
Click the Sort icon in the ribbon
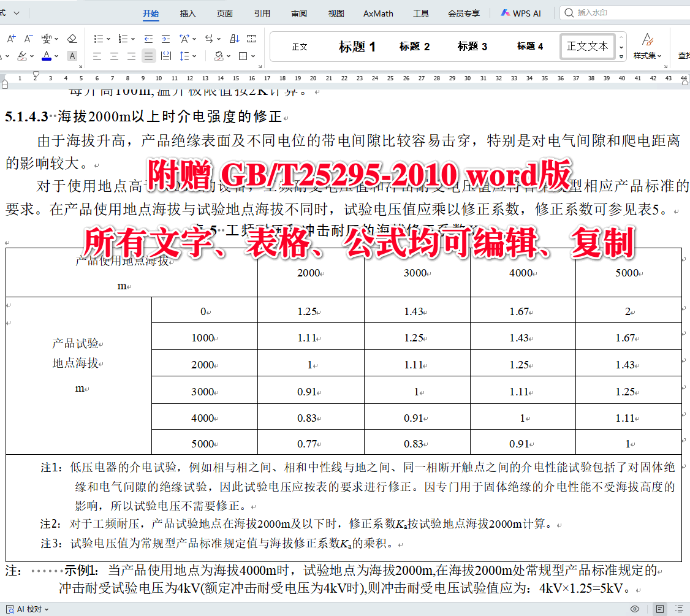pyautogui.click(x=233, y=38)
